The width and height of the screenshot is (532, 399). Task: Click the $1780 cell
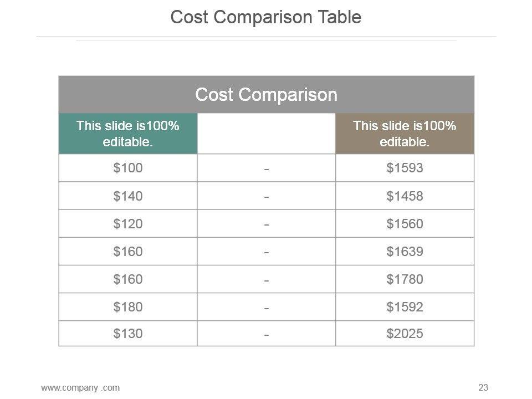(405, 279)
